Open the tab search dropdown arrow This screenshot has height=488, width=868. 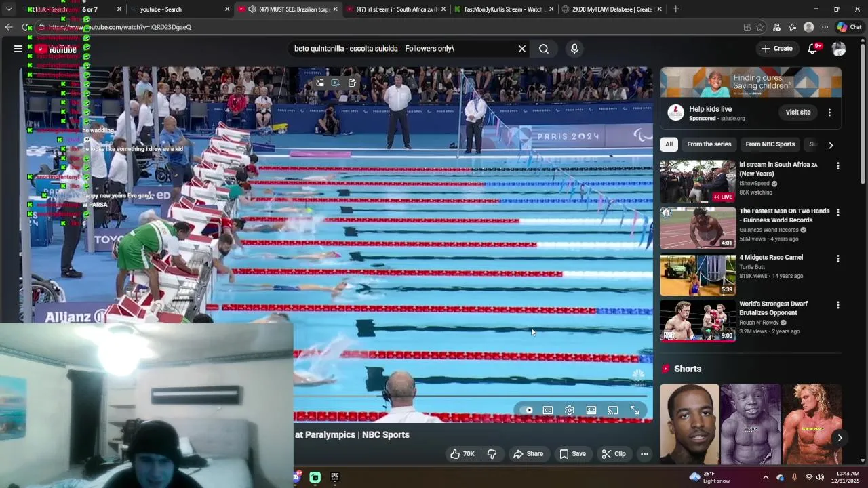pyautogui.click(x=8, y=9)
